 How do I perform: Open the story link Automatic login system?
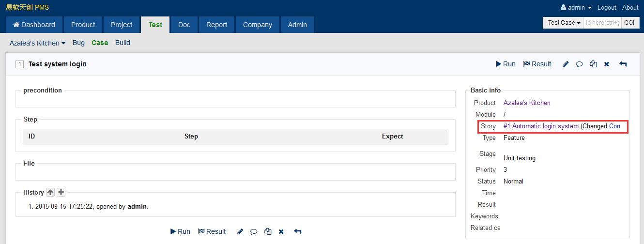[x=541, y=126]
